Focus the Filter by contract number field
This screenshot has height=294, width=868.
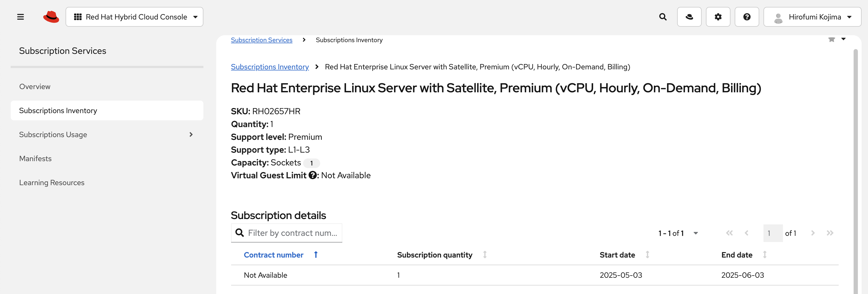point(286,233)
